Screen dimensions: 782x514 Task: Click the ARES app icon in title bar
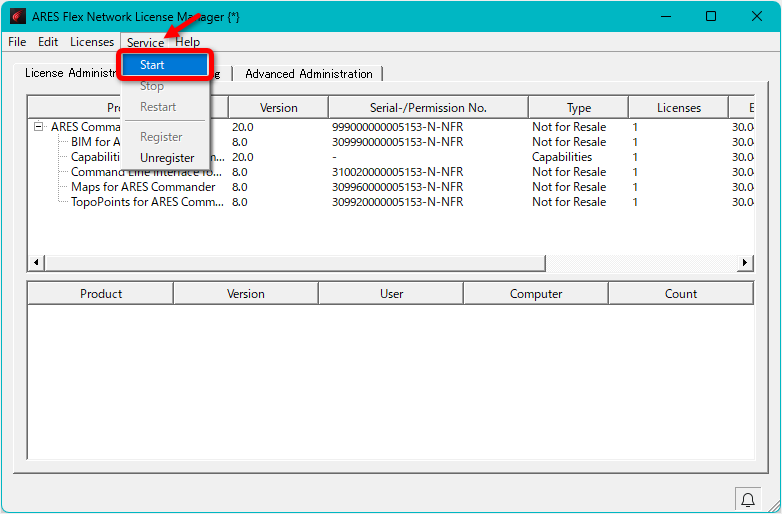tap(18, 16)
